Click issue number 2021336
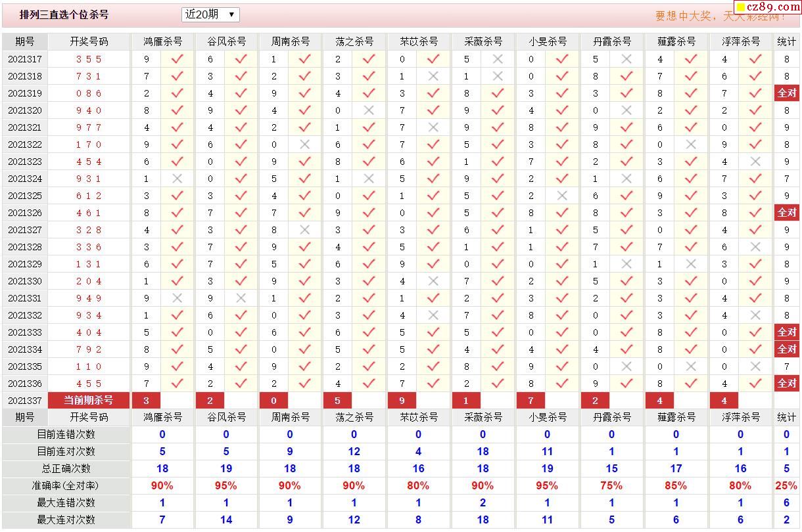The image size is (802, 532). pyautogui.click(x=25, y=384)
